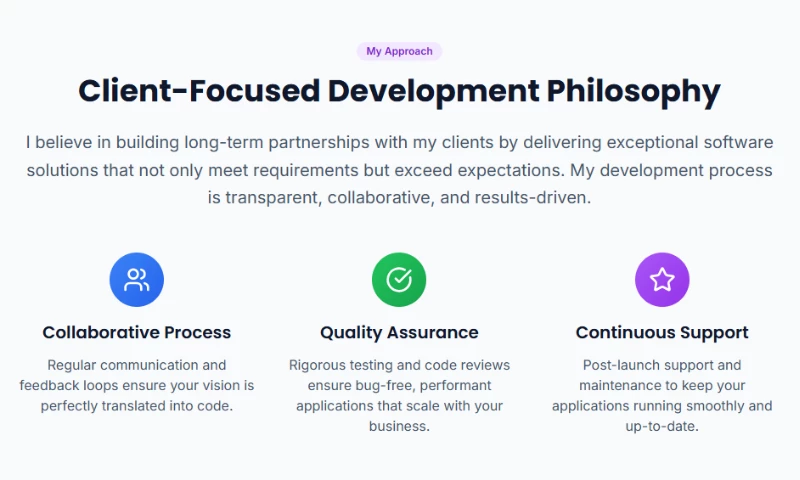The width and height of the screenshot is (800, 480).
Task: Click the "Regular communication and" description text
Action: 136,365
